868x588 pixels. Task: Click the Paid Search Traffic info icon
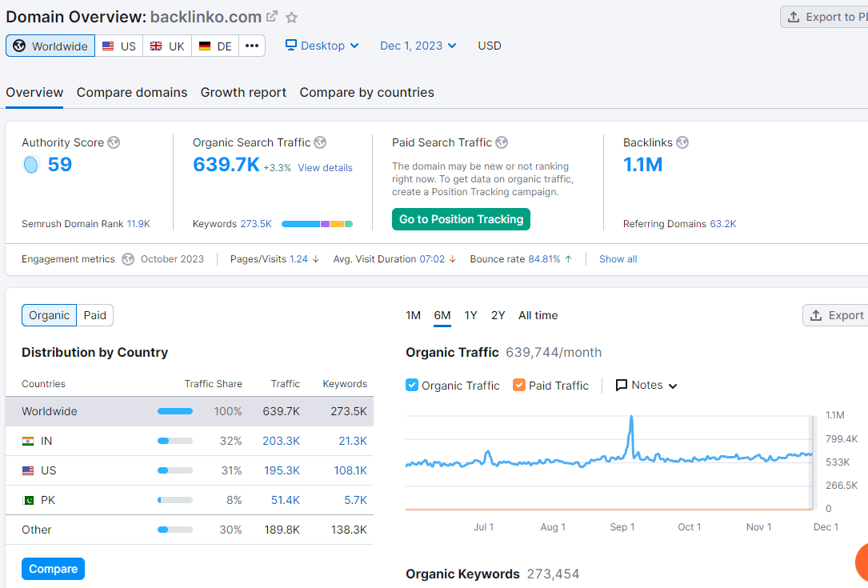[x=502, y=142]
